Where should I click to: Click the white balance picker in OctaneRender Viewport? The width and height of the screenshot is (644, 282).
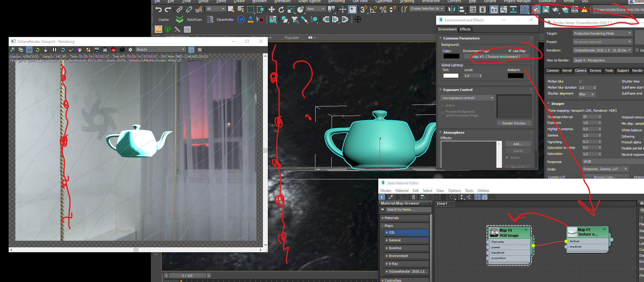coord(80,50)
